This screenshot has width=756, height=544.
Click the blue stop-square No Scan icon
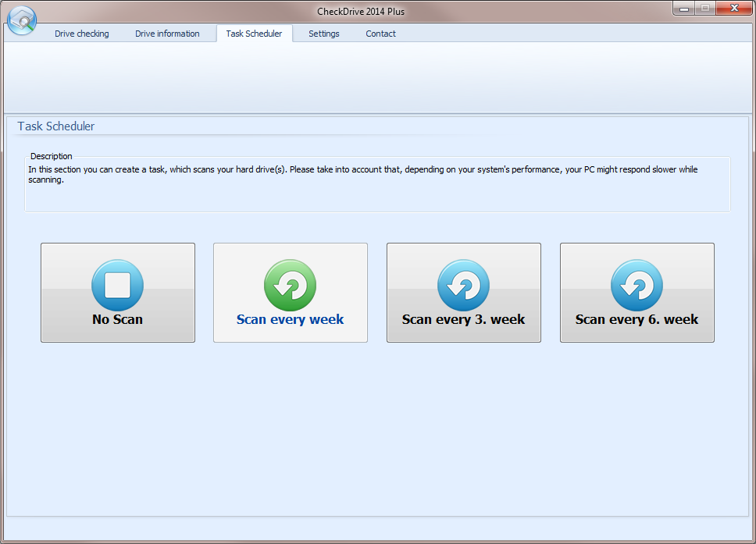(118, 285)
